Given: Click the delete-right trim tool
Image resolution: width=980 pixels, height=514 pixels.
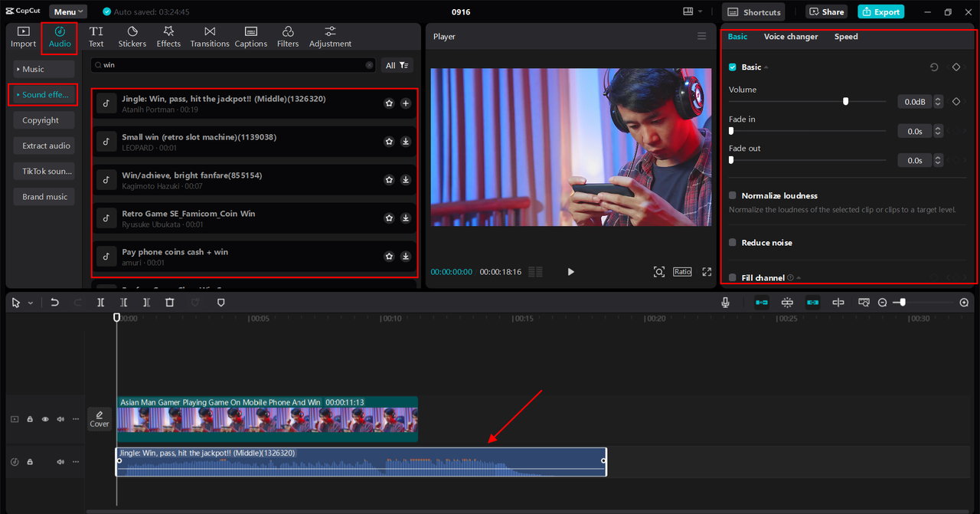Looking at the screenshot, I should [x=147, y=303].
